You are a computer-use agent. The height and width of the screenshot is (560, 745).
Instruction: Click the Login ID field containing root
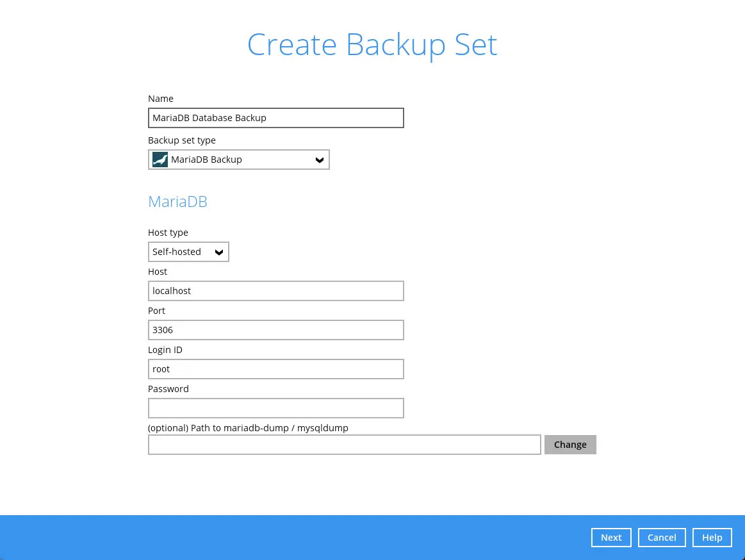click(x=275, y=368)
